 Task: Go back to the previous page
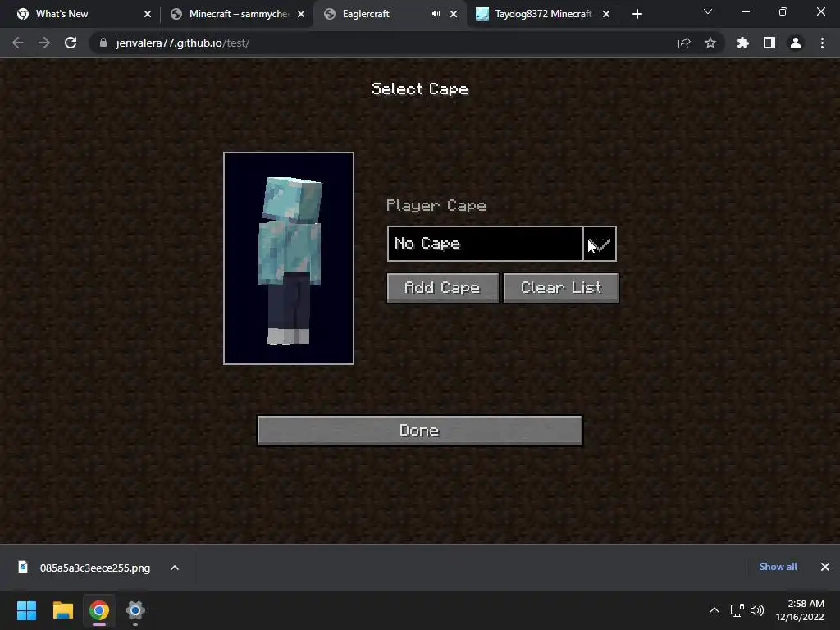pyautogui.click(x=18, y=43)
